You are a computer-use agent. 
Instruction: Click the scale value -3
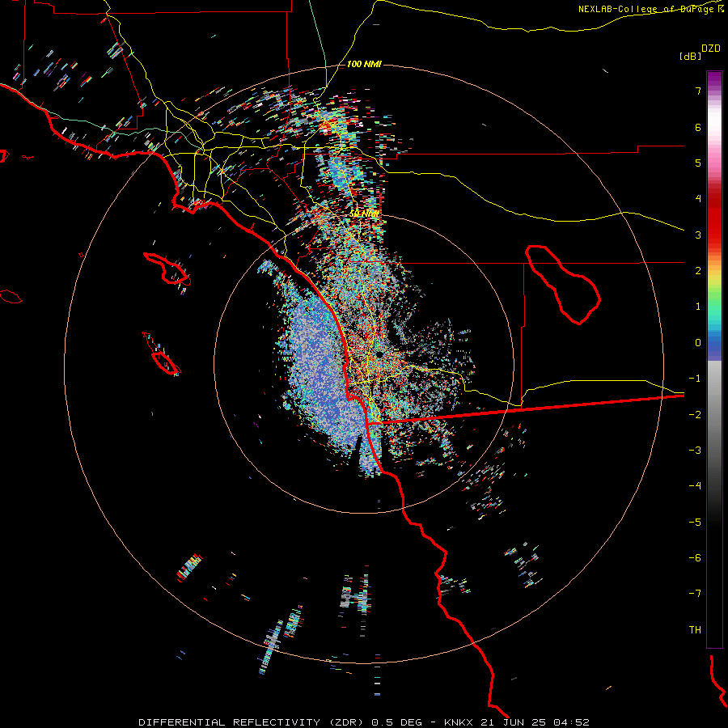click(695, 451)
